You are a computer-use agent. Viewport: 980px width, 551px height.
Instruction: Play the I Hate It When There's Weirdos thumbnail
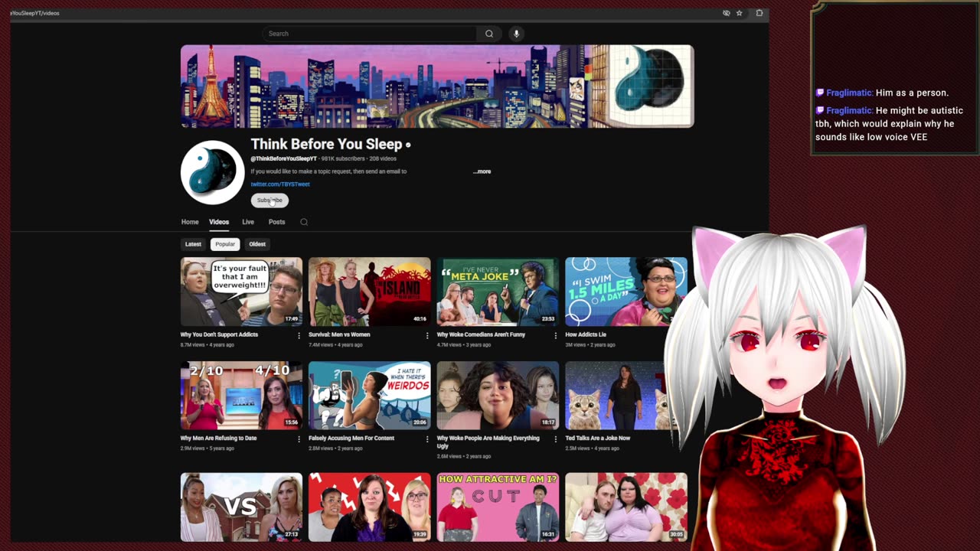click(370, 396)
